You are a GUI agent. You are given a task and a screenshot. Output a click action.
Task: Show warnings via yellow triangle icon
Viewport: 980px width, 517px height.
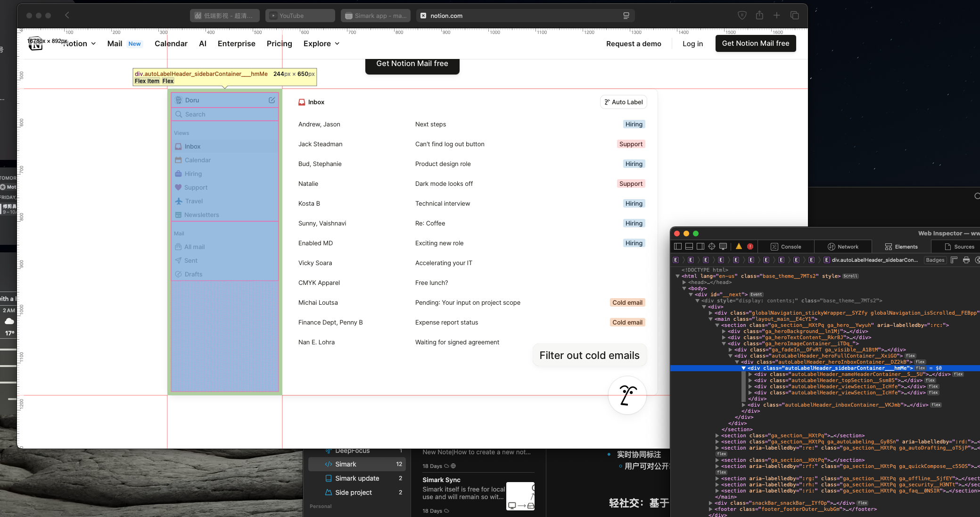[x=739, y=246]
